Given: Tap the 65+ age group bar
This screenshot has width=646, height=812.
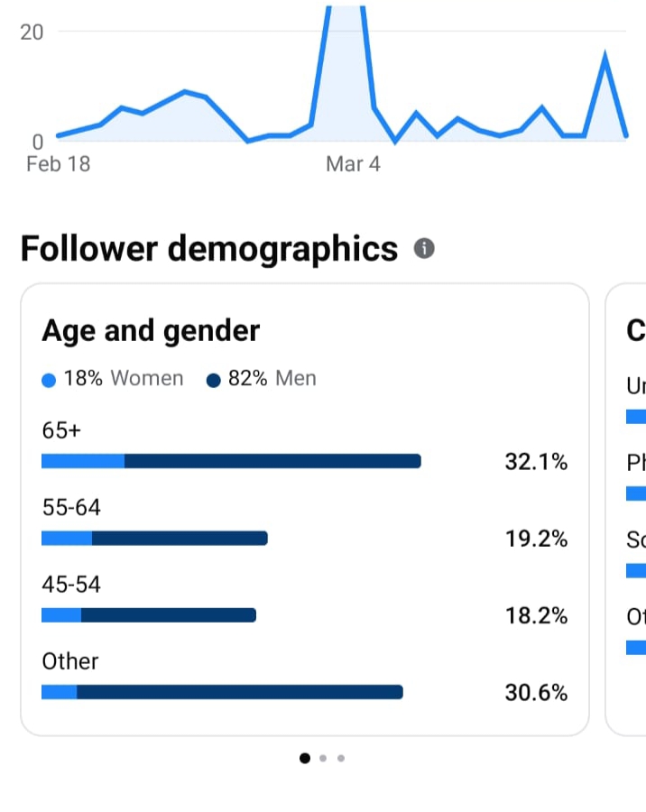Looking at the screenshot, I should click(231, 461).
